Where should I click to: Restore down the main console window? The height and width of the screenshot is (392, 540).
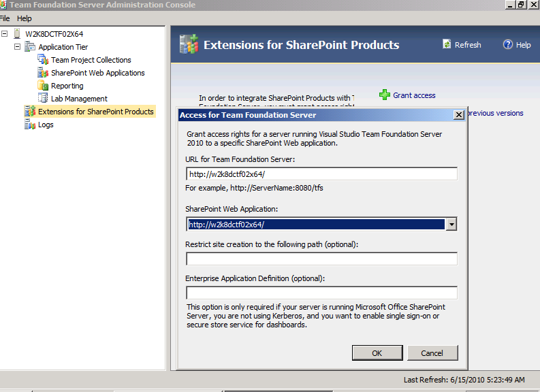click(521, 5)
